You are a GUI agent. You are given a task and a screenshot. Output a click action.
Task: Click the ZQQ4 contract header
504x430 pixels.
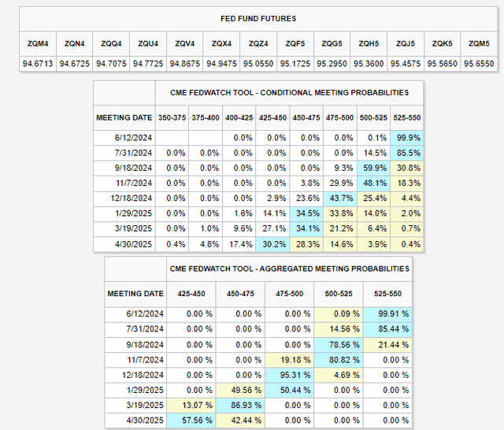click(x=111, y=43)
